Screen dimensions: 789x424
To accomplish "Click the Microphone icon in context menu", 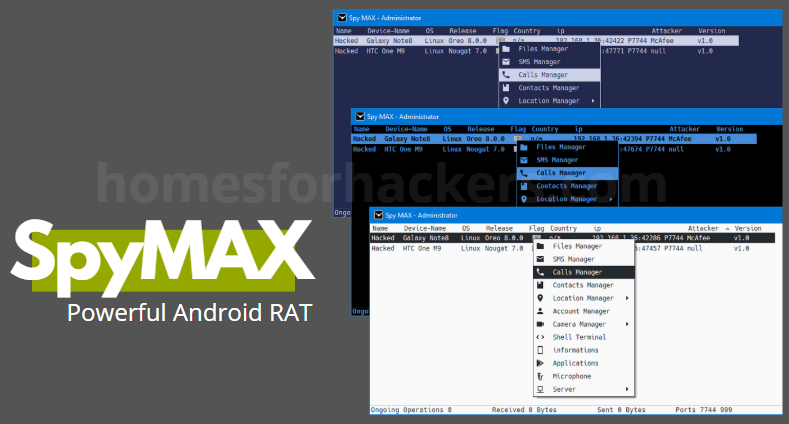I will [540, 376].
